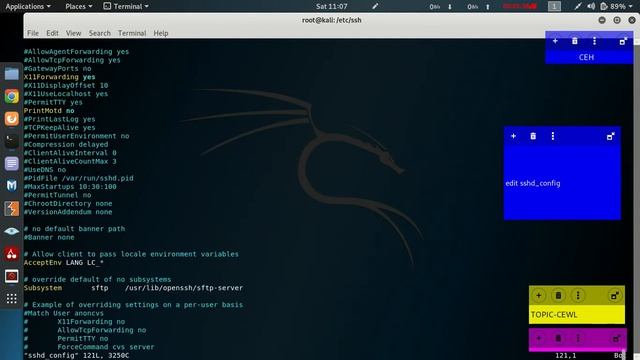Show all applications grid
Viewport: 640px width, 360px height.
pyautogui.click(x=11, y=298)
